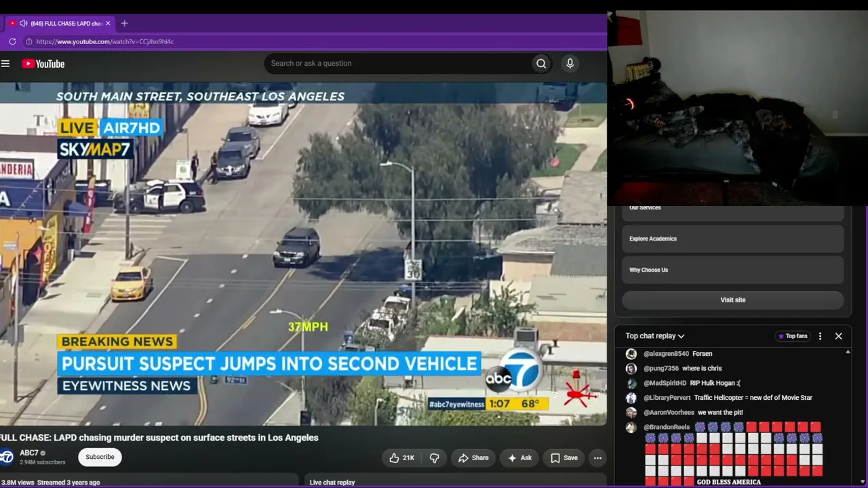Open the YouTube guide hamburger menu
868x488 pixels.
coord(5,64)
